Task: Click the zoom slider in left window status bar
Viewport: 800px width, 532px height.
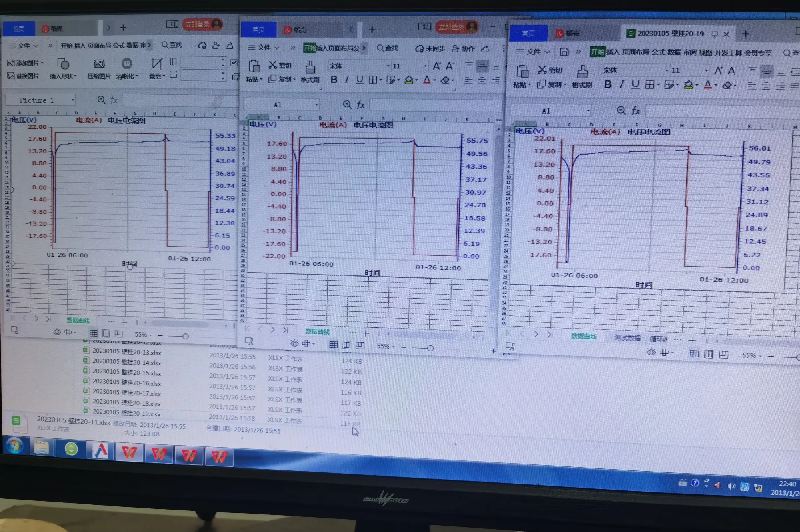Action: 185,336
